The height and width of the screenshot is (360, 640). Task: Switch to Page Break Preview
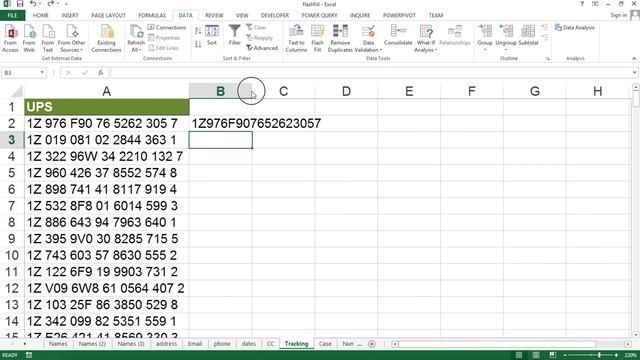click(x=553, y=355)
